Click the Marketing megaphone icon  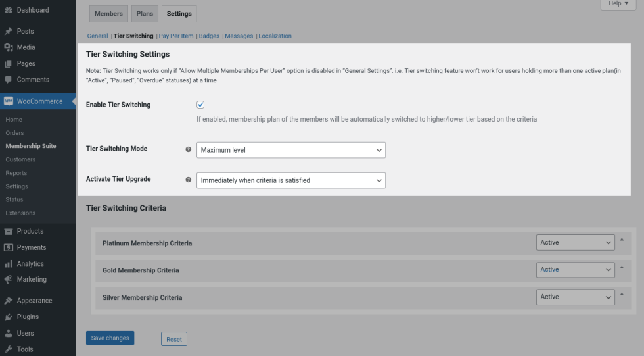pyautogui.click(x=9, y=280)
